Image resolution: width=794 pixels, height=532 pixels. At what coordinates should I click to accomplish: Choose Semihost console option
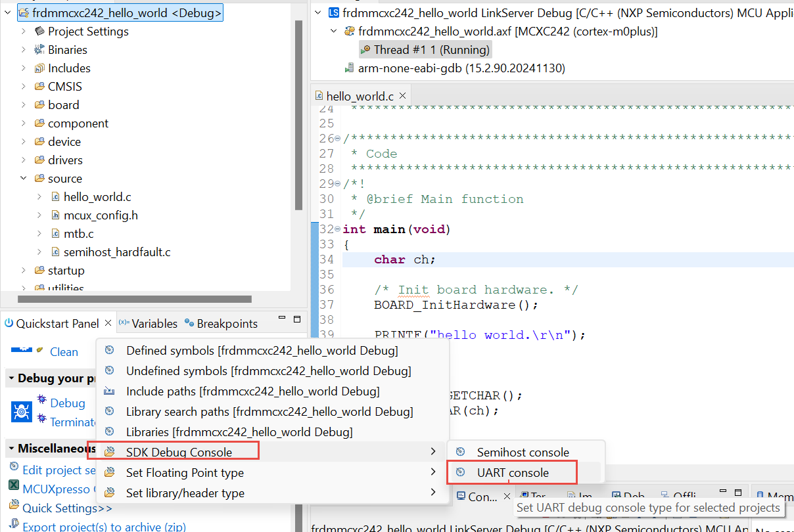coord(523,452)
